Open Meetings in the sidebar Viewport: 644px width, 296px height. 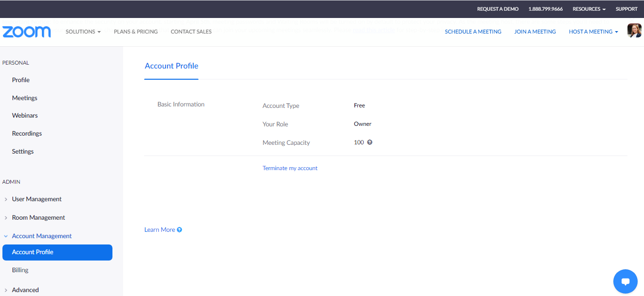tap(25, 98)
